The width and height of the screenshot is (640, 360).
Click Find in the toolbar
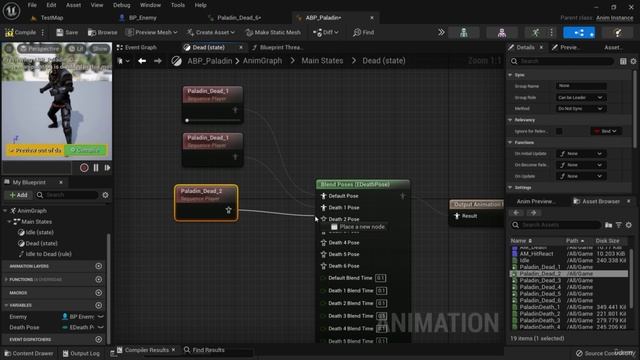(363, 32)
